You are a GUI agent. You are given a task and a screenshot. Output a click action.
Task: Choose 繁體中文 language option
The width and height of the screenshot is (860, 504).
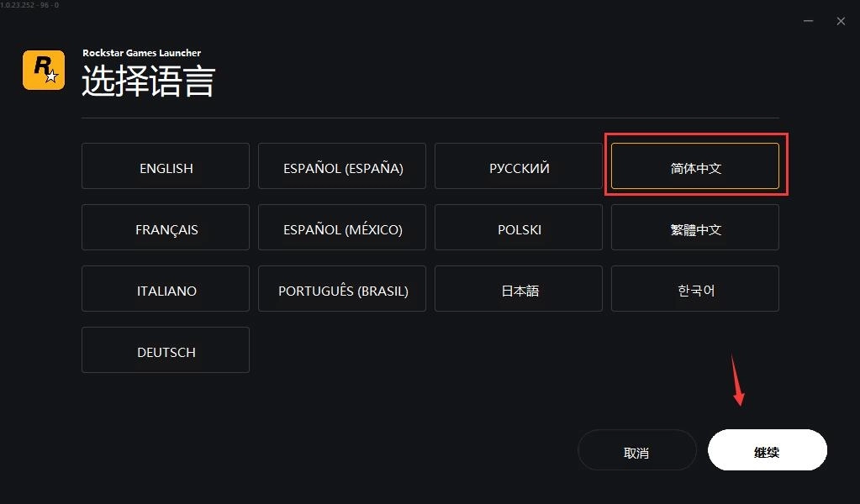click(695, 228)
